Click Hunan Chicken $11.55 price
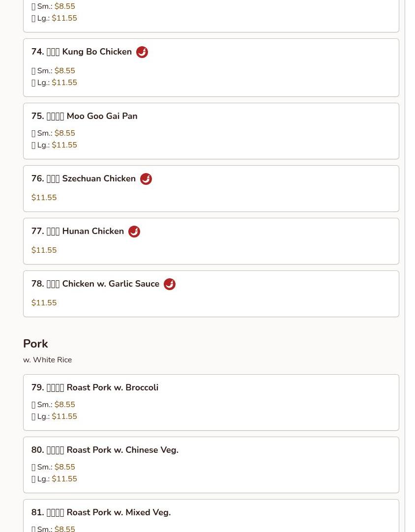 [44, 250]
